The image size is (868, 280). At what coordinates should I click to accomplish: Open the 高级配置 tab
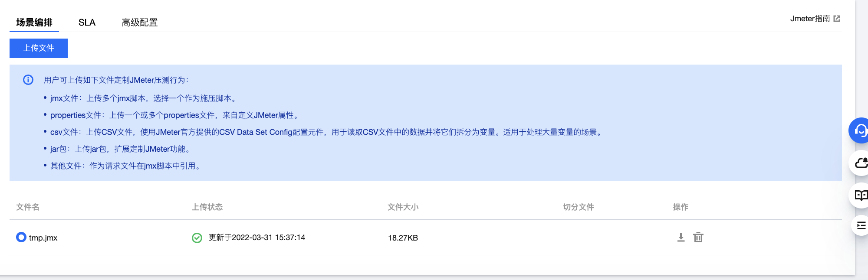click(x=140, y=23)
